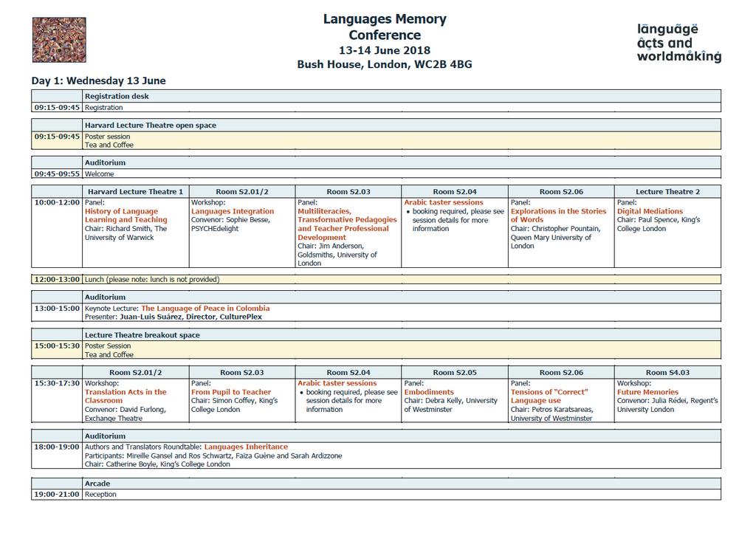Image resolution: width=756 pixels, height=533 pixels.
Task: Open Tensions of "Correct" Language use panel
Action: pyautogui.click(x=549, y=396)
